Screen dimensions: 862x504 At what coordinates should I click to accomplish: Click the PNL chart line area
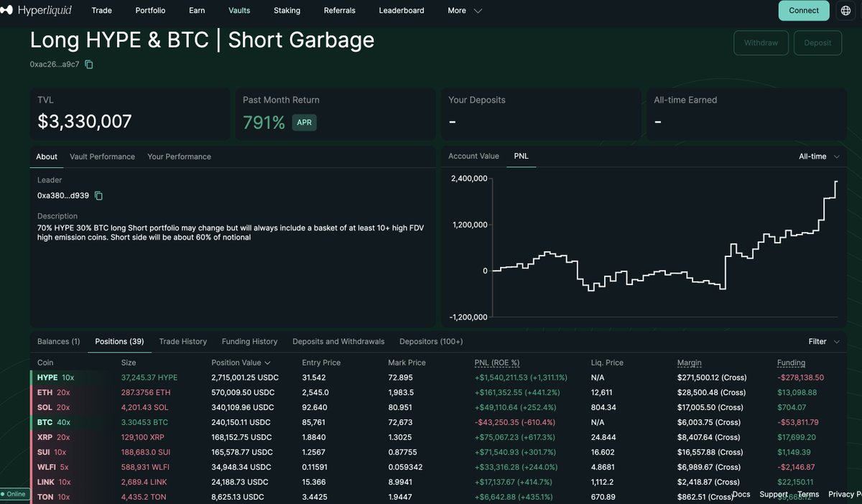click(x=664, y=248)
